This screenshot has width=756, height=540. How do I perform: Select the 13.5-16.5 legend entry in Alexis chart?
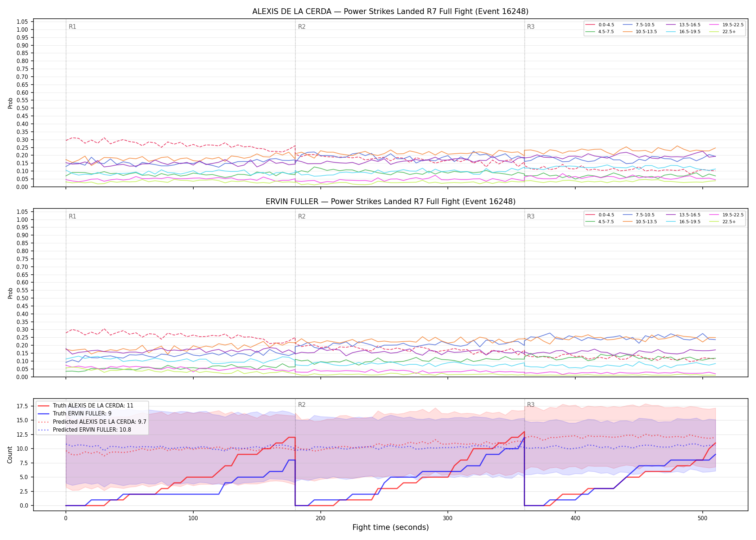pyautogui.click(x=683, y=25)
